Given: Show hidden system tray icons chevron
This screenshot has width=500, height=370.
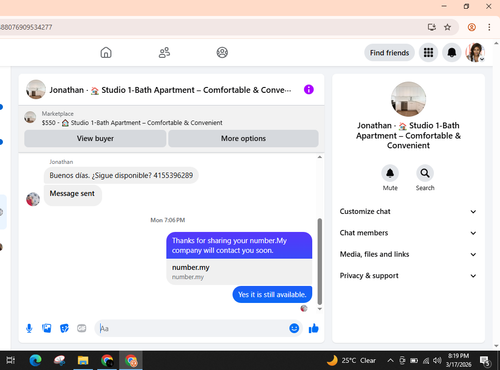Looking at the screenshot, I should click(x=390, y=360).
